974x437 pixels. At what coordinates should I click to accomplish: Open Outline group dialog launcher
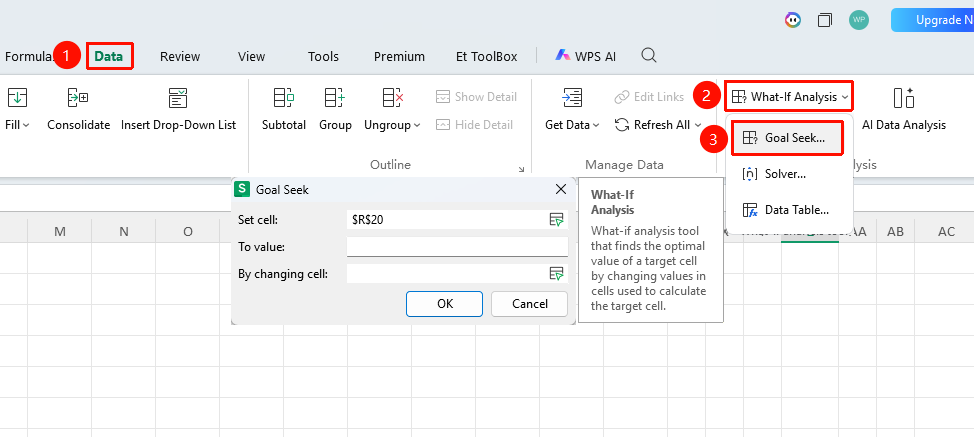click(521, 168)
